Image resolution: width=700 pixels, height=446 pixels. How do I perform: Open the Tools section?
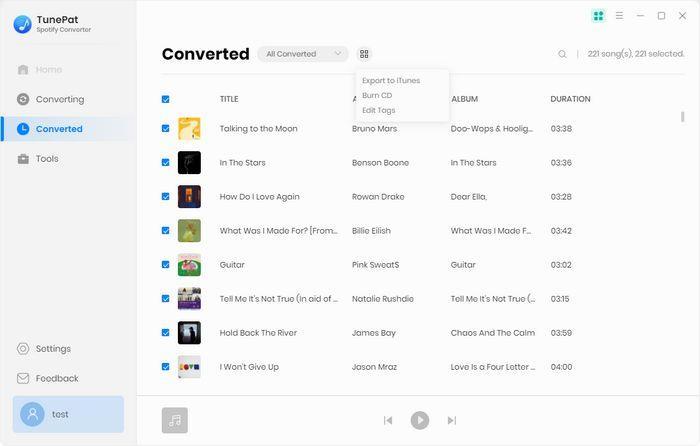[x=38, y=158]
